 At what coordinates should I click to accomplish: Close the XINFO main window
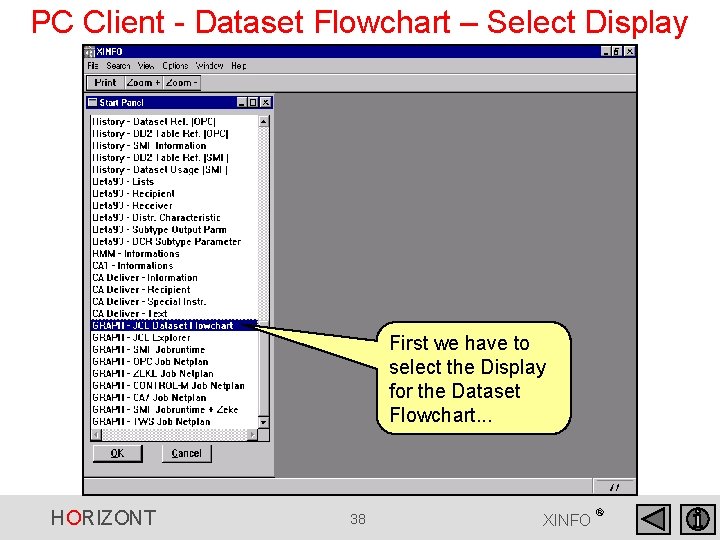pyautogui.click(x=630, y=51)
